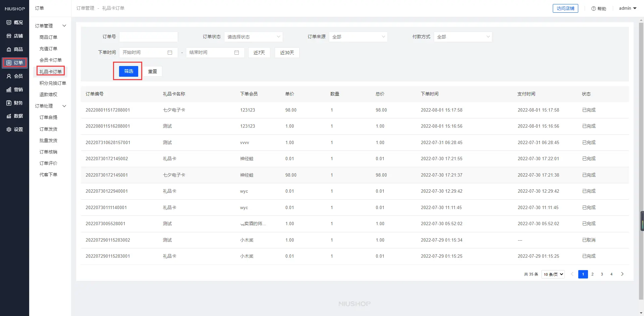This screenshot has height=316, width=644.
Task: Go to next page arrow in pagination
Action: pyautogui.click(x=622, y=274)
